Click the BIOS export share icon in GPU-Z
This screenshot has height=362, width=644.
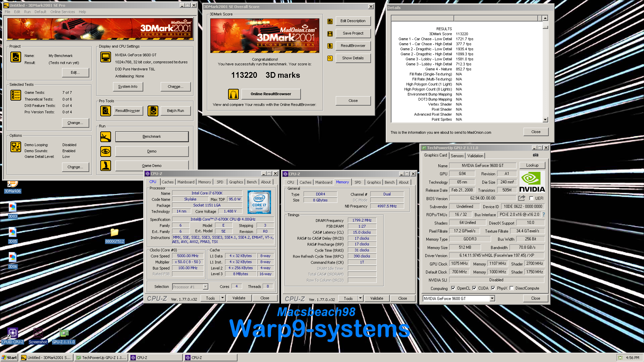522,198
